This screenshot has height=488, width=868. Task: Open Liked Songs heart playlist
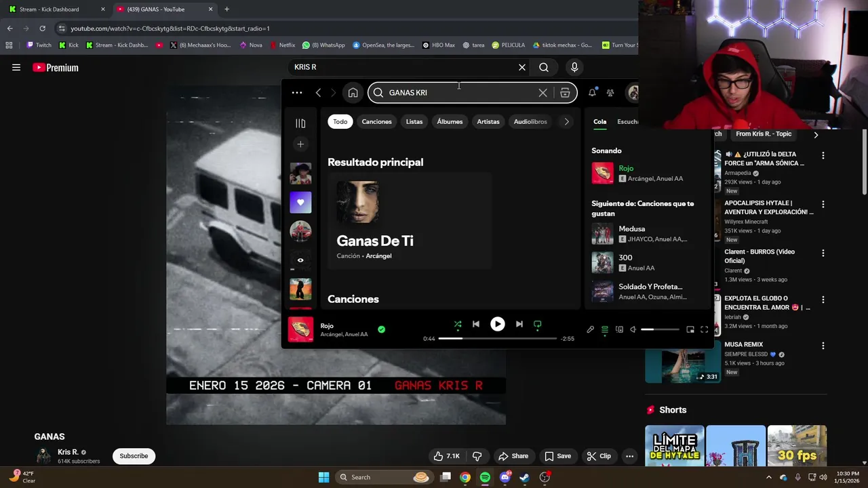tap(300, 202)
